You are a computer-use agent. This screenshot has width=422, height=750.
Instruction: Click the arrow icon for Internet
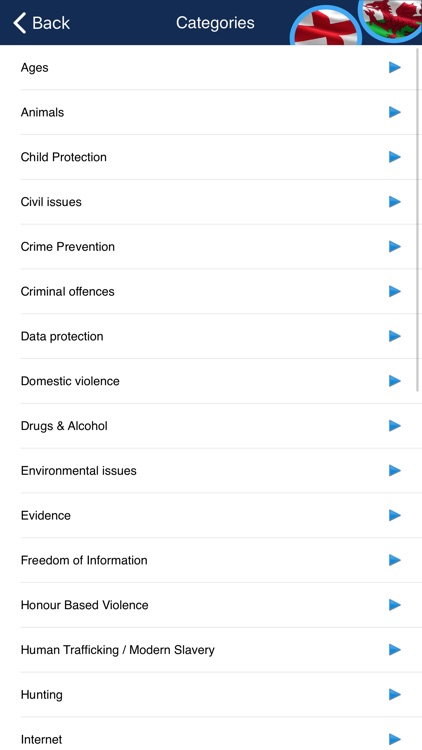395,739
